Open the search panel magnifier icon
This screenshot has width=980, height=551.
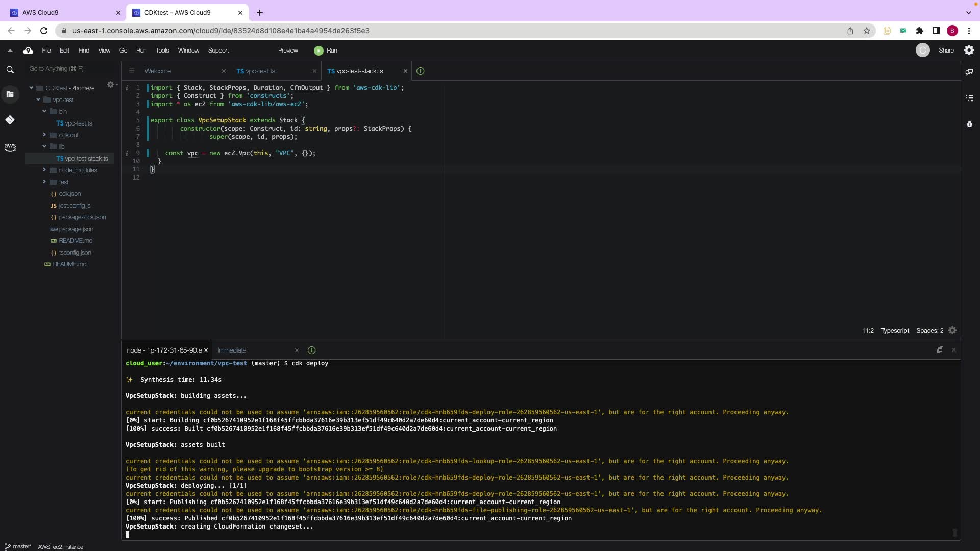[x=10, y=70]
